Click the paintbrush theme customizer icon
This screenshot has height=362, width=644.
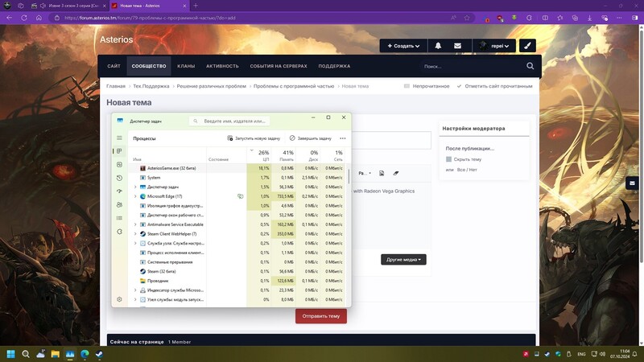click(x=527, y=46)
